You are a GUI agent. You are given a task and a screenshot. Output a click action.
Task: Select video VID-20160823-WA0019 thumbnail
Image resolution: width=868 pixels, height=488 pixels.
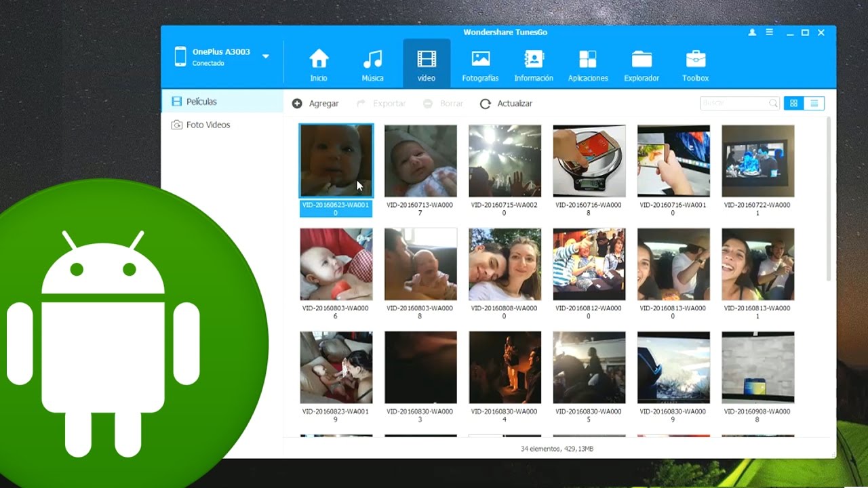[336, 367]
